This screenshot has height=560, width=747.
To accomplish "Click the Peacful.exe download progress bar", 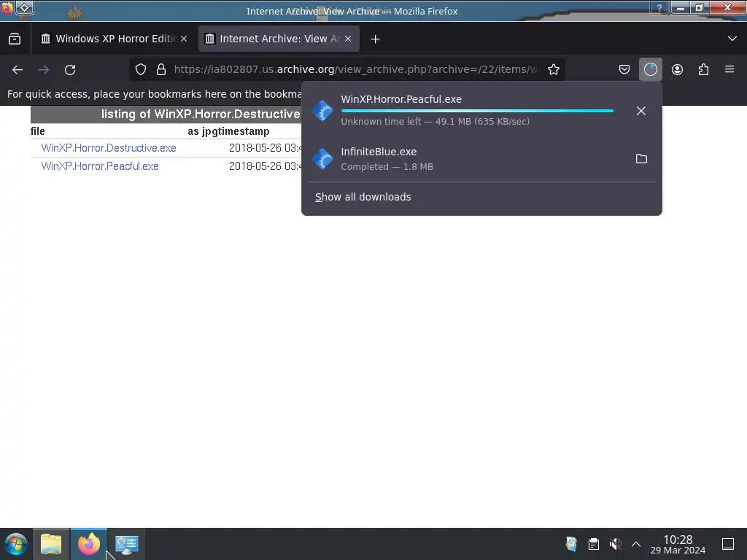I will 477,111.
